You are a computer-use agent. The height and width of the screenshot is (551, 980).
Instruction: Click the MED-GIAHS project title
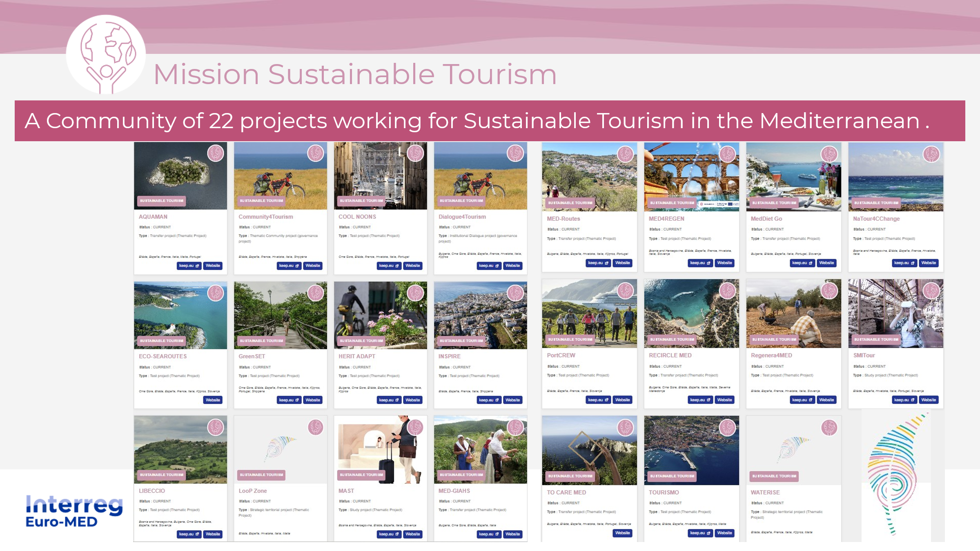click(454, 491)
